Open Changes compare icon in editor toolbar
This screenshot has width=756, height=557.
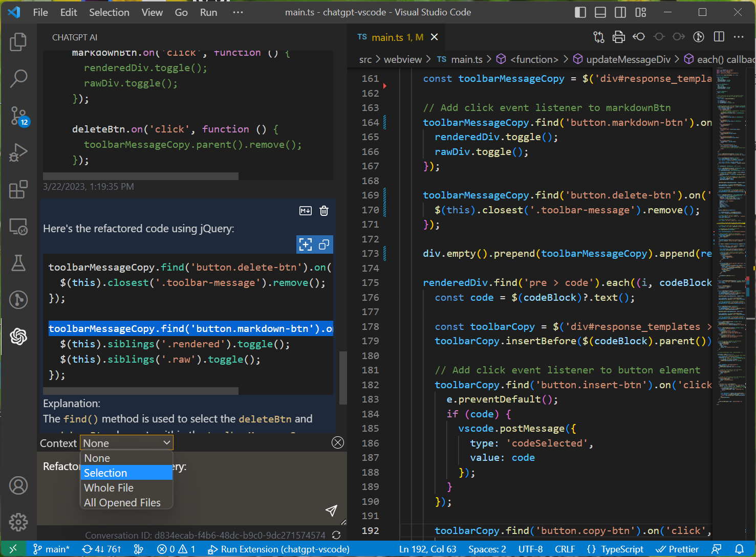[x=599, y=37]
